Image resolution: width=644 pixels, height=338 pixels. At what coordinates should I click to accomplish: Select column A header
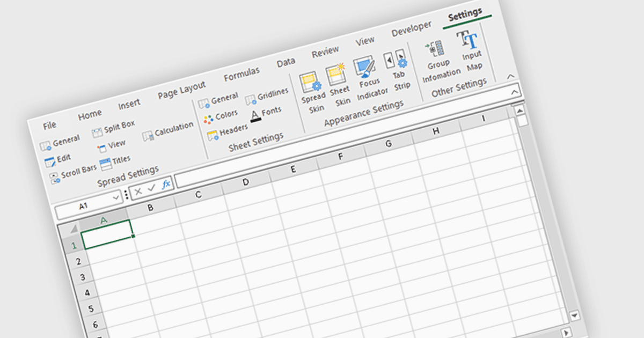pos(104,220)
